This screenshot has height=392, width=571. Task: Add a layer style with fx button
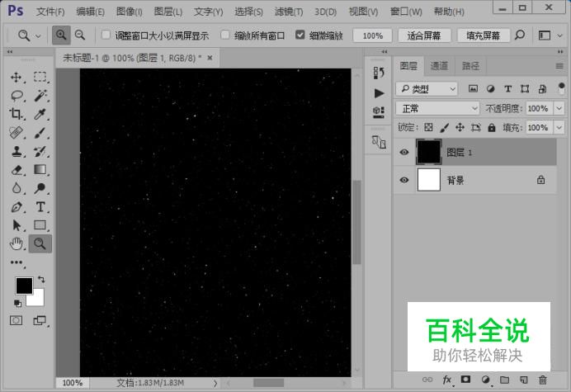[447, 380]
